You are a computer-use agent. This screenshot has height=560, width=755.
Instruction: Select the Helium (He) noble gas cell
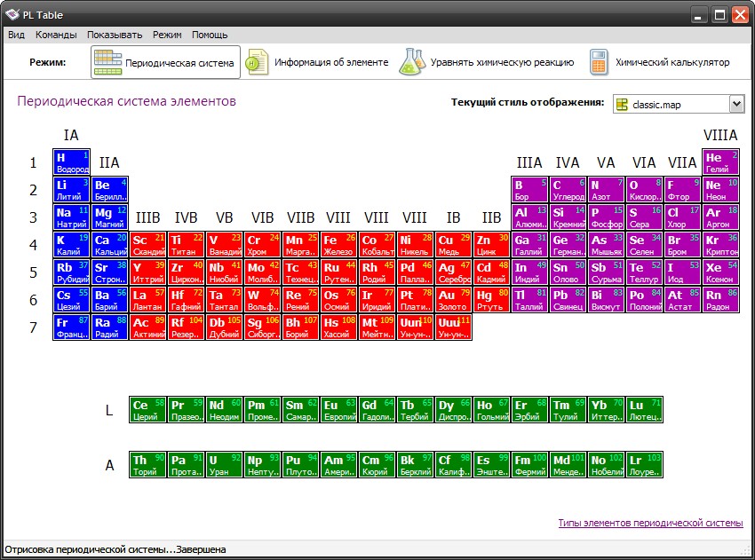tap(721, 162)
